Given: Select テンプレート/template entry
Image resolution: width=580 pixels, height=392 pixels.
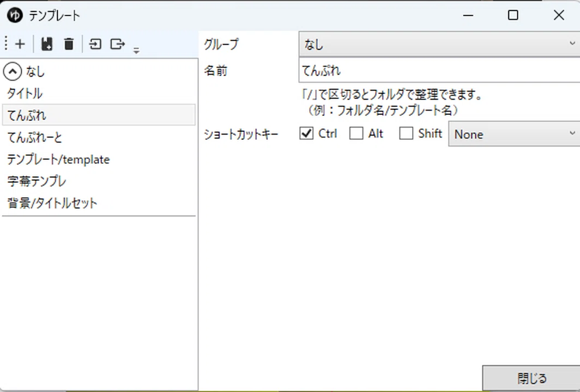Looking at the screenshot, I should pyautogui.click(x=99, y=159).
